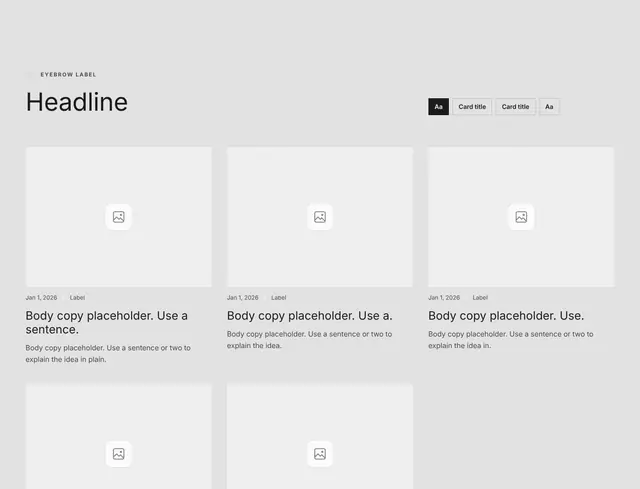Click the 'Headline' heading
Image resolution: width=640 pixels, height=489 pixels.
point(77,102)
